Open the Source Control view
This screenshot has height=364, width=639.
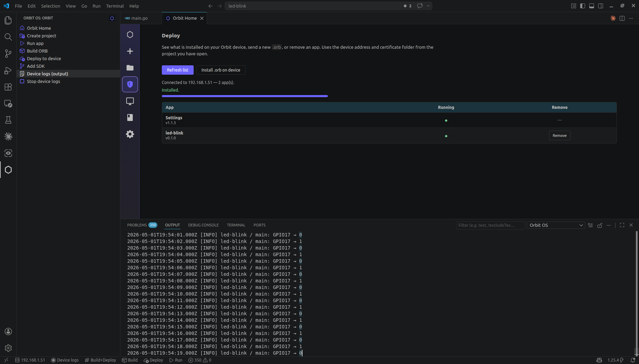tap(8, 54)
